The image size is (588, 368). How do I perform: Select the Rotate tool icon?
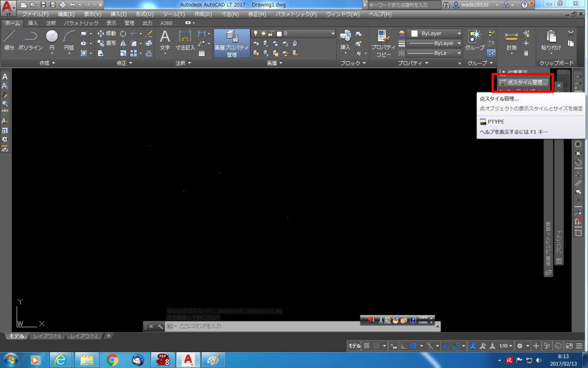123,34
